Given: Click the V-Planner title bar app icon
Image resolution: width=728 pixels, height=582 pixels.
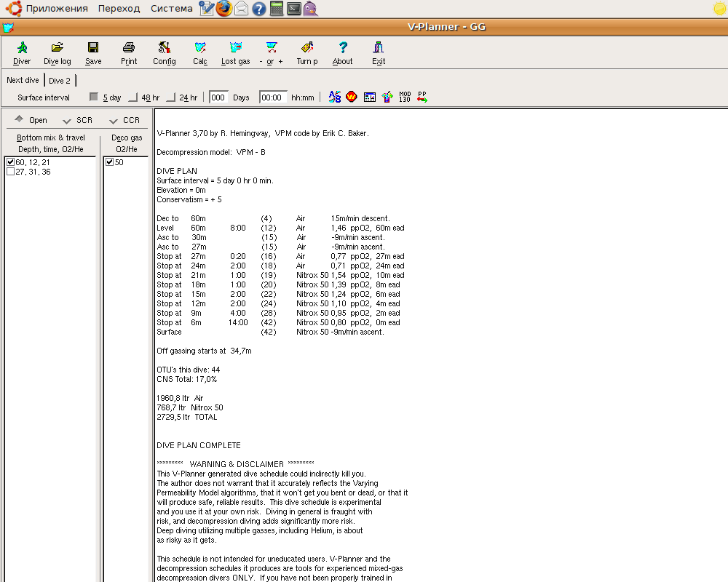Looking at the screenshot, I should coord(8,28).
